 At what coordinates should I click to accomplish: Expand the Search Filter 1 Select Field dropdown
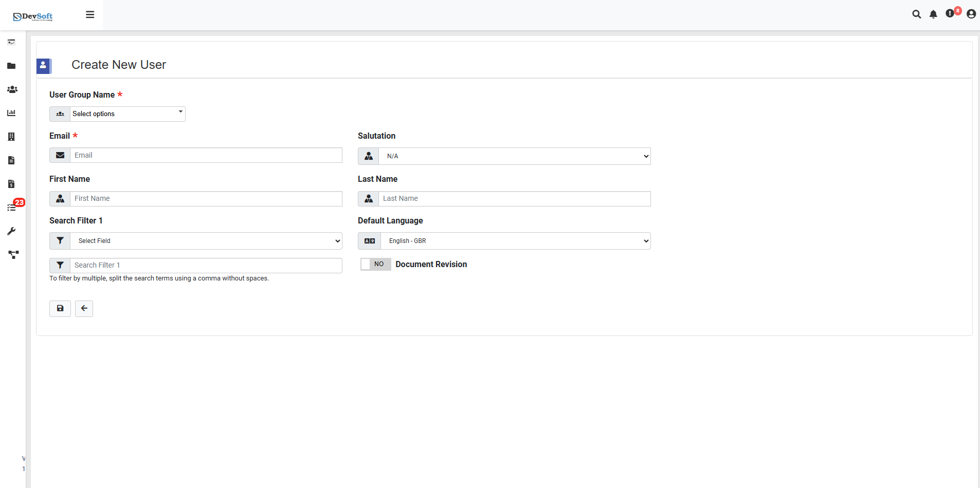[x=206, y=241]
